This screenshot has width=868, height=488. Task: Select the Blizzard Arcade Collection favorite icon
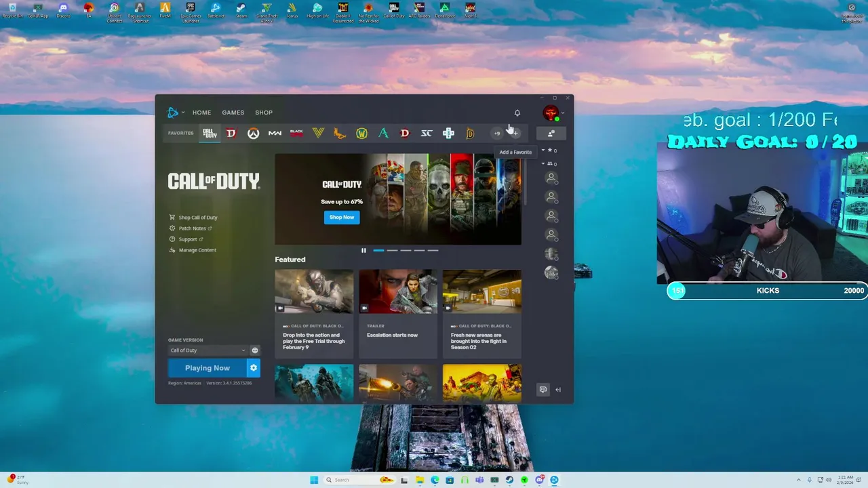tap(448, 133)
